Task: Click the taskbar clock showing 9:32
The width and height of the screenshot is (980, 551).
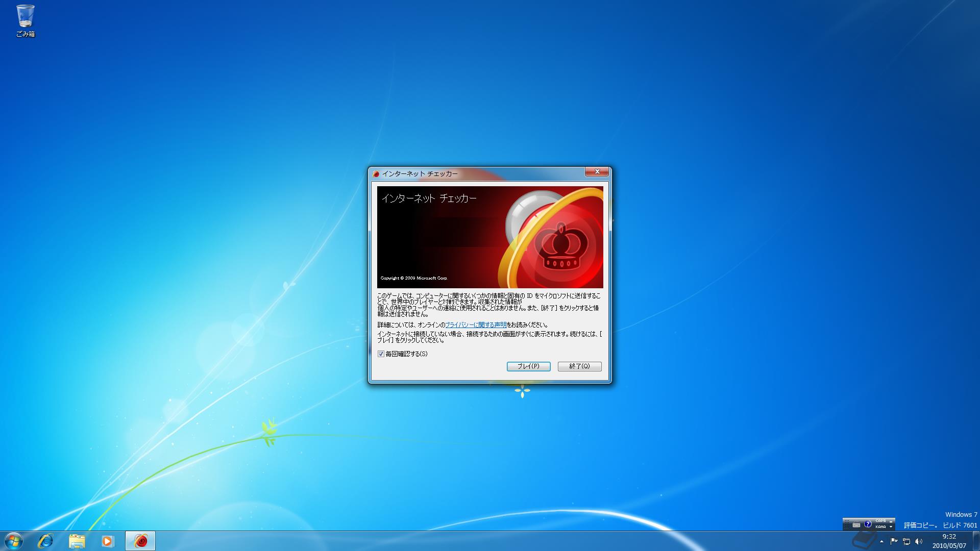Action: 949,541
